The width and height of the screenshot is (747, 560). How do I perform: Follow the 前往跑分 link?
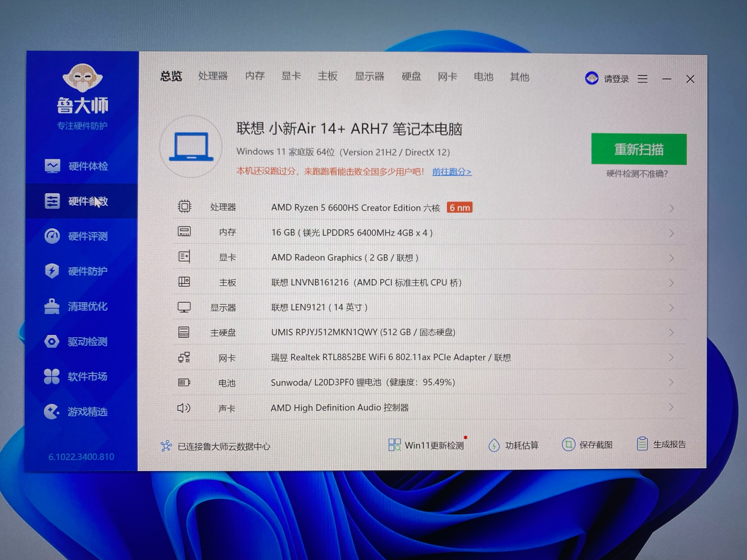452,172
